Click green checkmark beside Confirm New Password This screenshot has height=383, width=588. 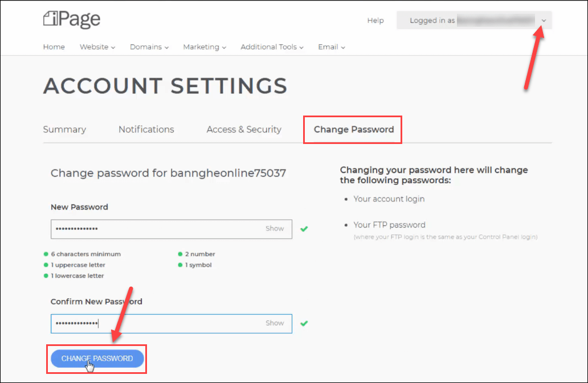[x=304, y=323]
